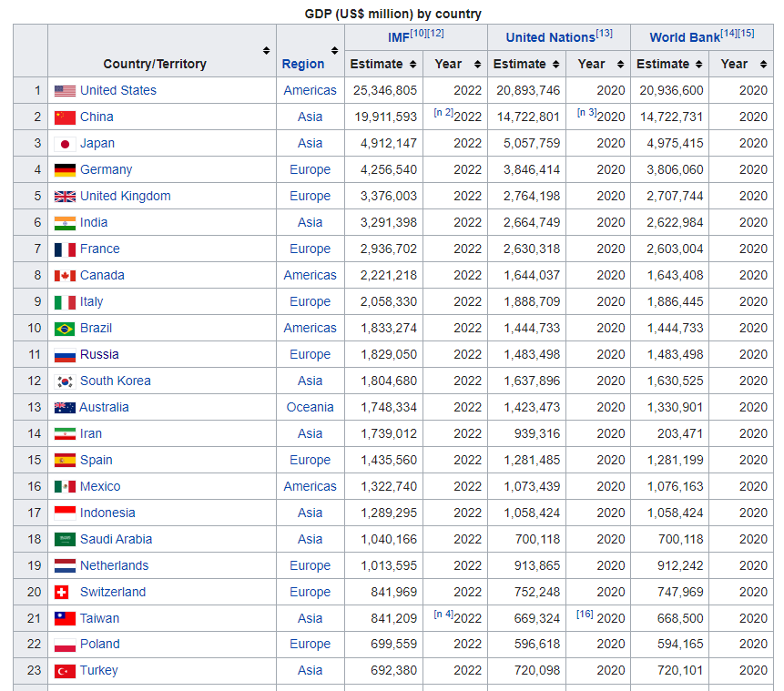Viewport: 784px width, 691px height.
Task: Open footnote n 2 in China row
Action: (x=443, y=113)
